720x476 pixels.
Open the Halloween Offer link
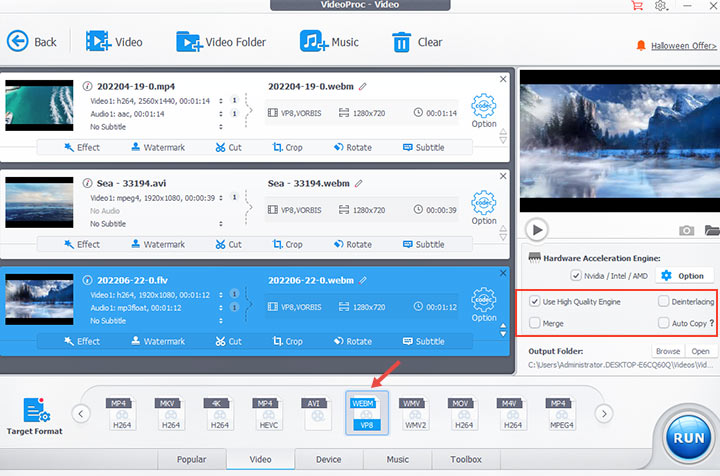(x=683, y=46)
